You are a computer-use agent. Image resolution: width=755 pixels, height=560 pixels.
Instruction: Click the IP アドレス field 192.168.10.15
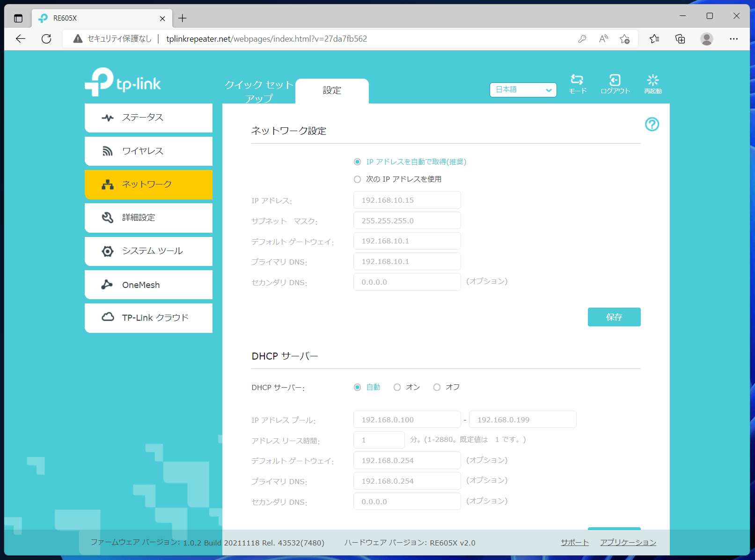(x=407, y=200)
